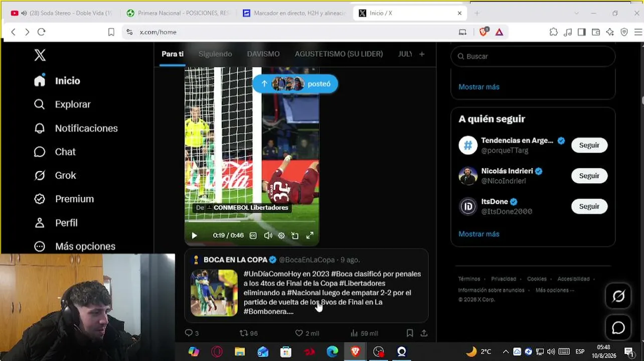Open Perfil in the X sidebar
Viewport: 644px width, 361px height.
click(56, 223)
